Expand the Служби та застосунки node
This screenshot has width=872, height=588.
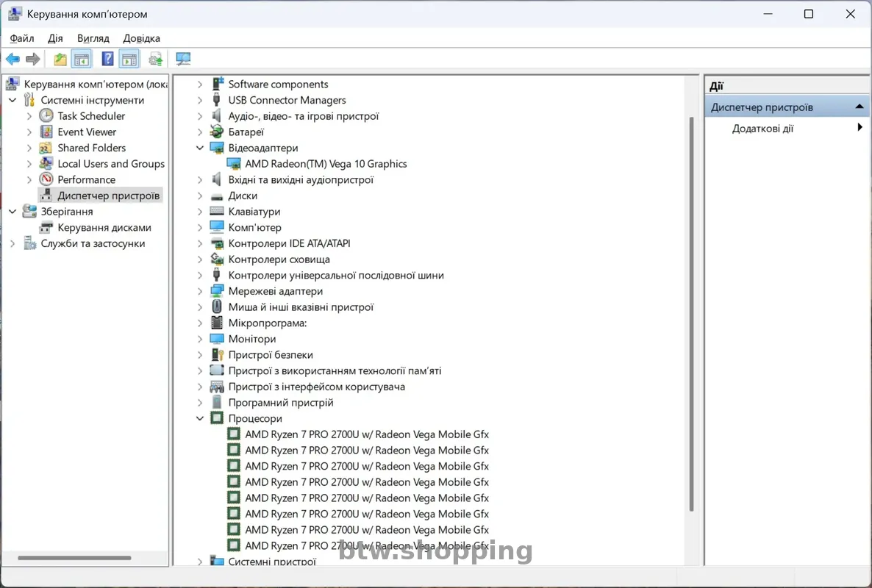click(12, 243)
